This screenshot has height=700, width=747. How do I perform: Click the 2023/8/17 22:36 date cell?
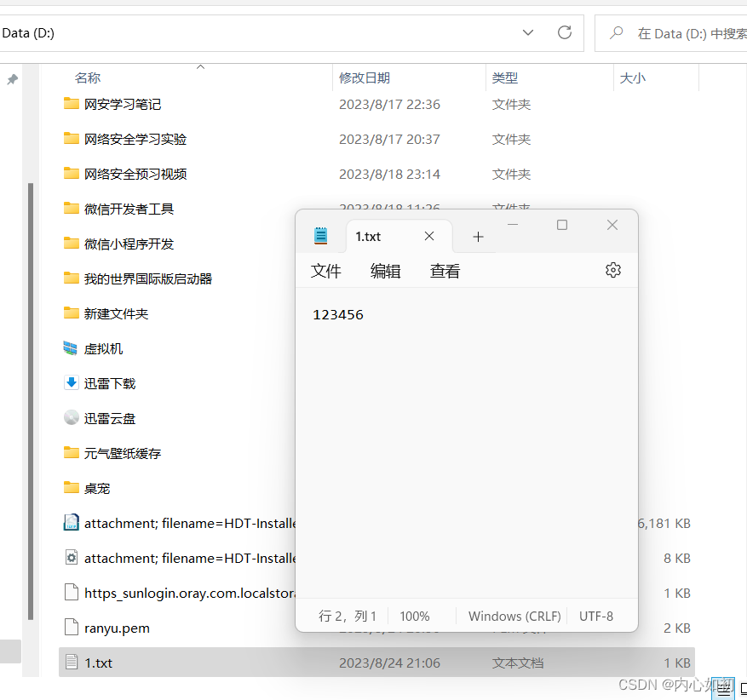pyautogui.click(x=389, y=104)
